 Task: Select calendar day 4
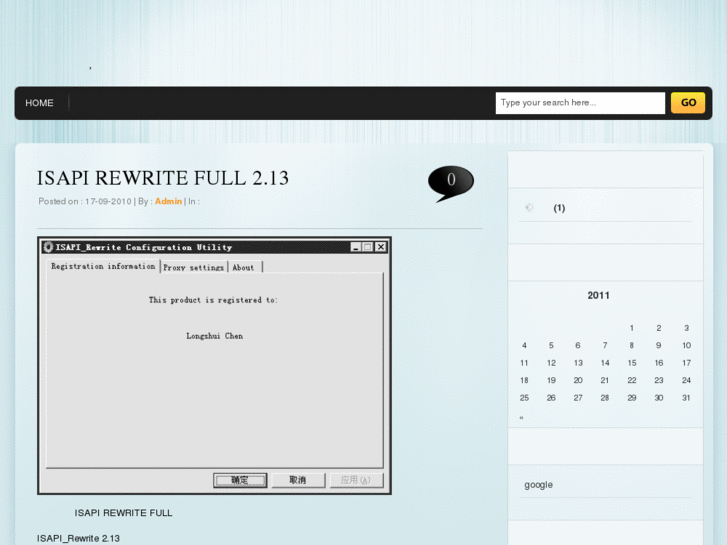524,346
